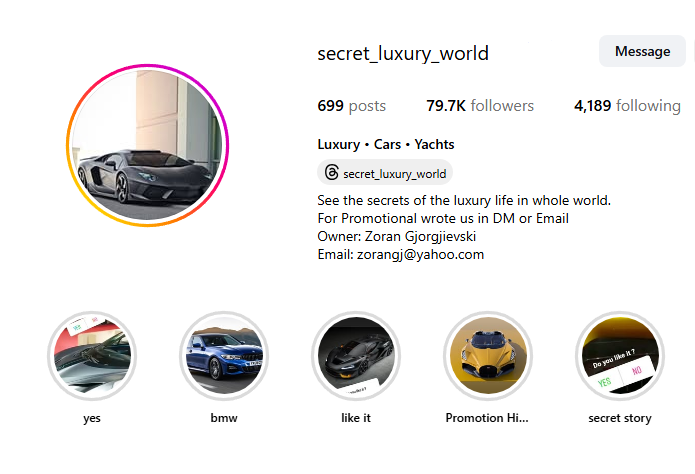Open the 79.7K followers list
The image size is (695, 474).
tap(480, 106)
